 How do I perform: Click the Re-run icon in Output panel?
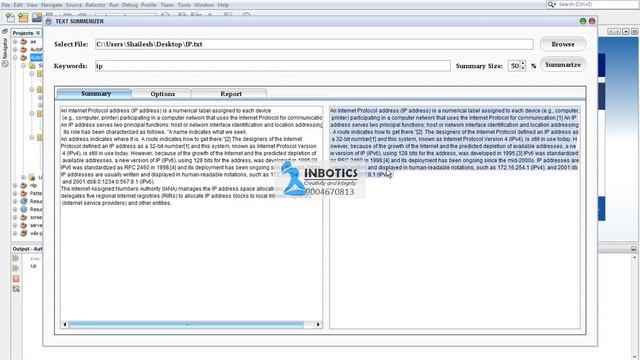pos(16,268)
